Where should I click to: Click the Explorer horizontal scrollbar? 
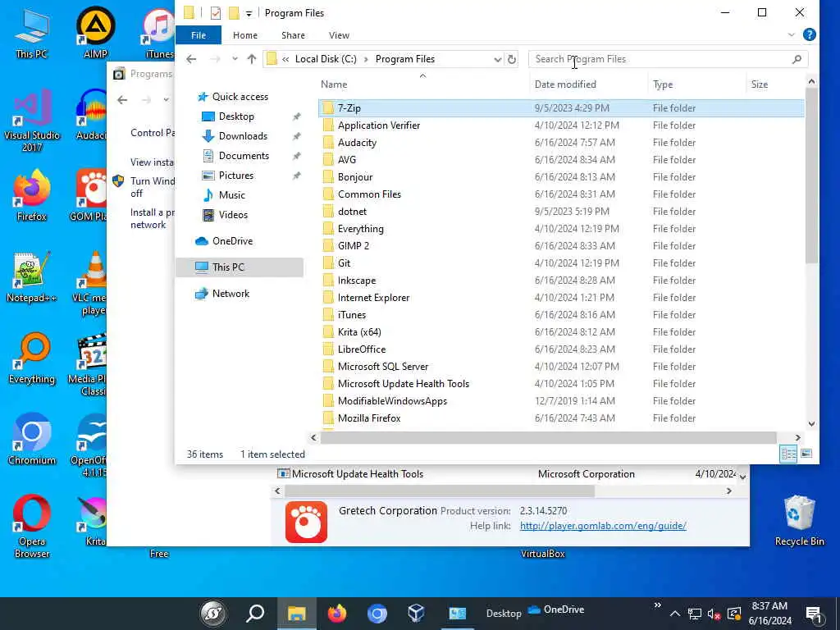point(548,438)
